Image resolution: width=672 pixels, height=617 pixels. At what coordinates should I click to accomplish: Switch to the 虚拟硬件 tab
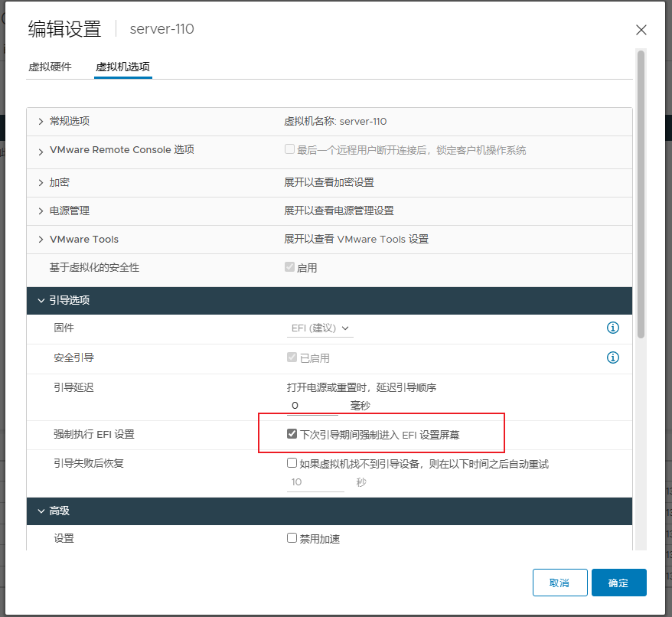point(50,67)
